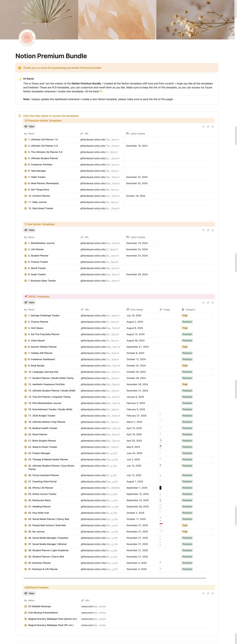Click search icon in NEW Templates table
The height and width of the screenshot is (644, 237).
[x=213, y=303]
